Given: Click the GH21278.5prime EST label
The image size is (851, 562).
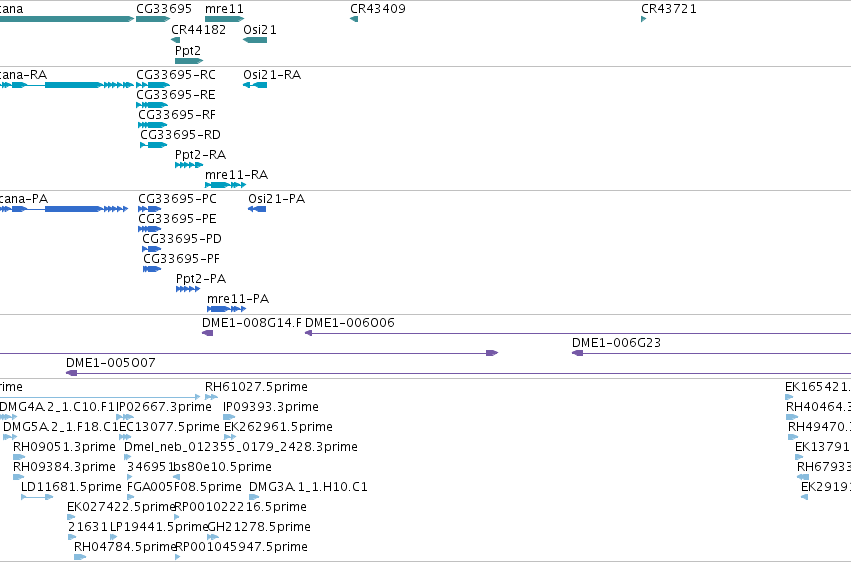Looking at the screenshot, I should (x=259, y=527).
